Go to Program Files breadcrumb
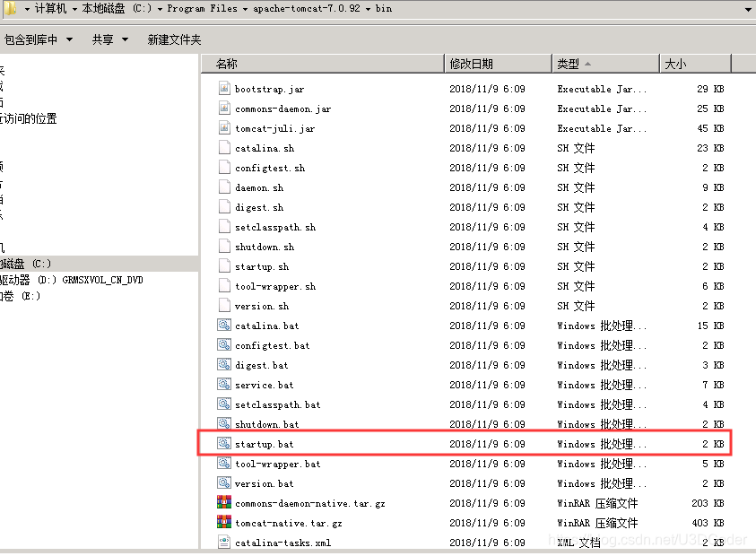This screenshot has width=756, height=556. point(202,9)
